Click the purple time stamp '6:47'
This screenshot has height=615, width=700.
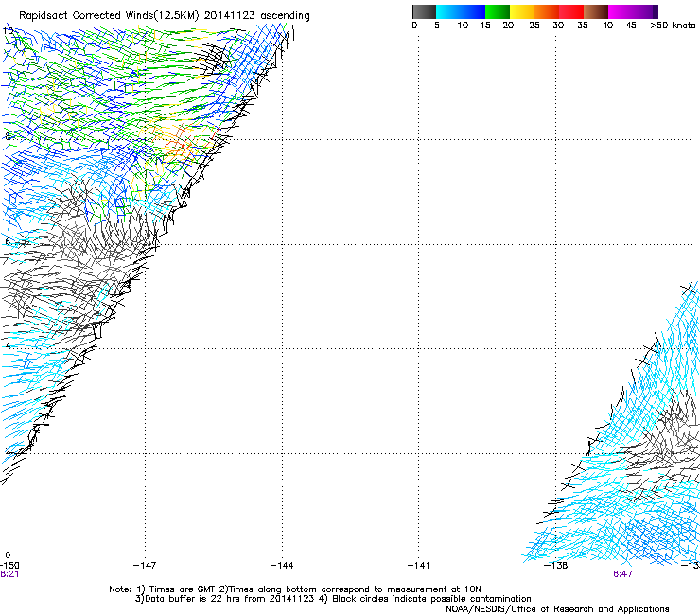(622, 574)
